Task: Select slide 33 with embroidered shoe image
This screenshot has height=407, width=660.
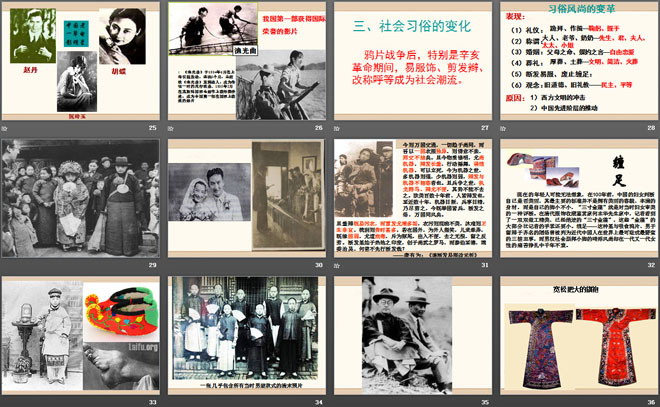Action: (80, 335)
